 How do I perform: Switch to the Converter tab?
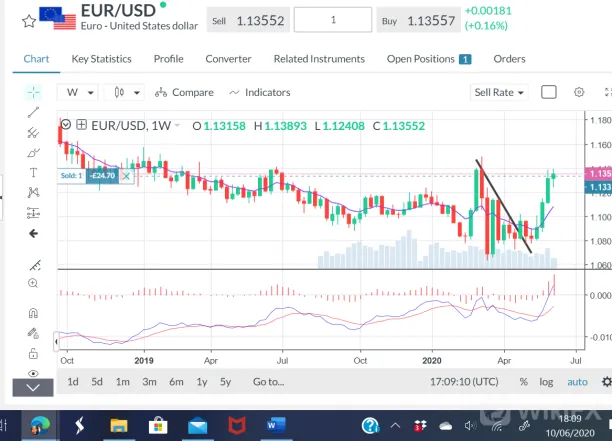(x=228, y=59)
